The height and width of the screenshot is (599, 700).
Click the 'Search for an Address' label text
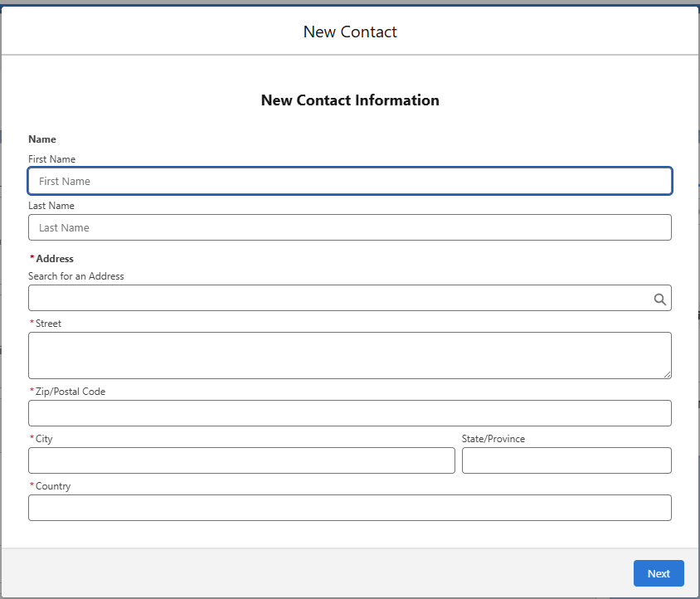76,276
